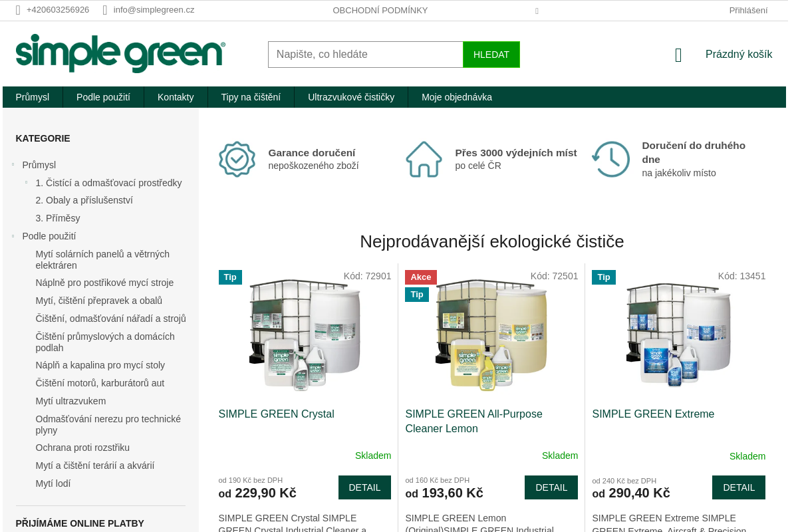The image size is (798, 532).
Task: Open SIMPLE GREEN All-Purpose Cleaner Lemon title
Action: 473,422
